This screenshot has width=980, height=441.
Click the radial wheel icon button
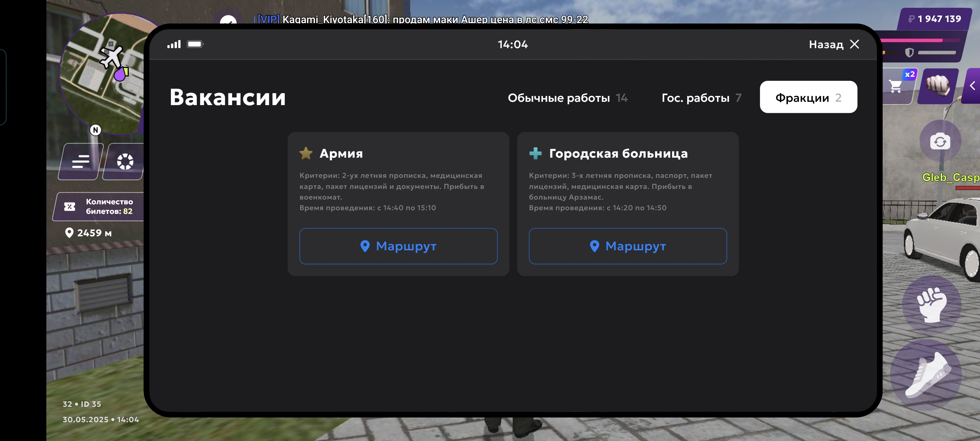[x=125, y=162]
